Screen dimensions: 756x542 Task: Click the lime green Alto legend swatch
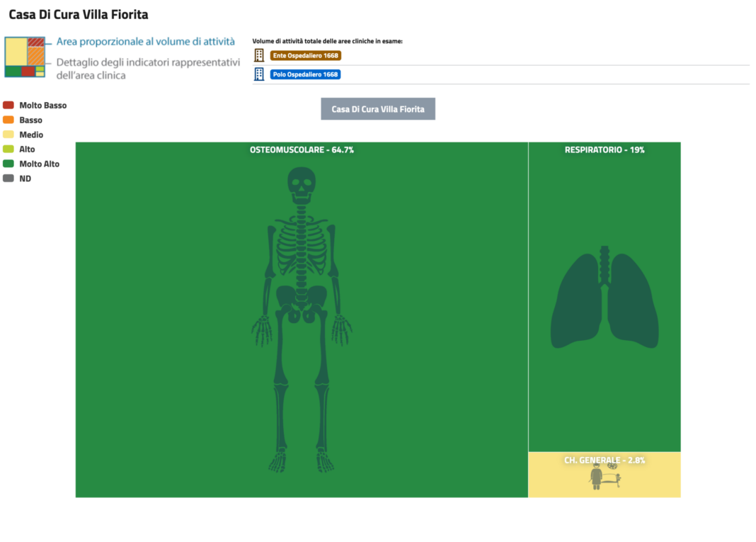8,149
